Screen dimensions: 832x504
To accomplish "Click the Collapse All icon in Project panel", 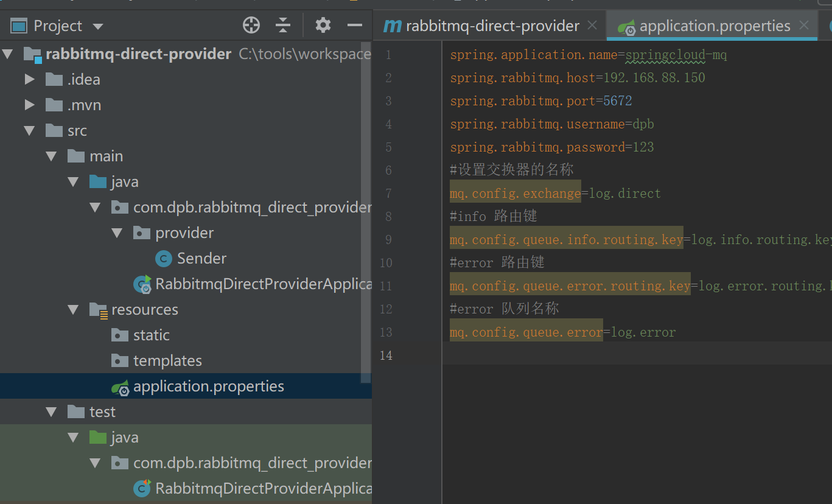I will click(x=283, y=25).
